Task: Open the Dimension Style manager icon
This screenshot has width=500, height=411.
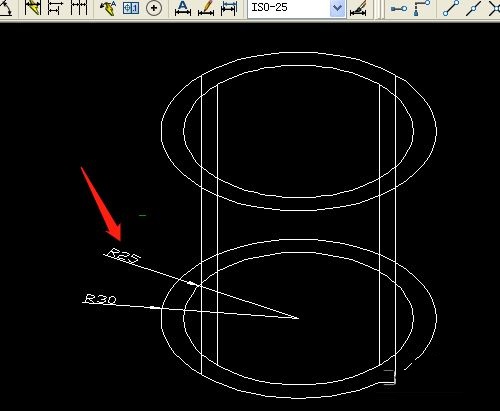Action: tap(358, 8)
